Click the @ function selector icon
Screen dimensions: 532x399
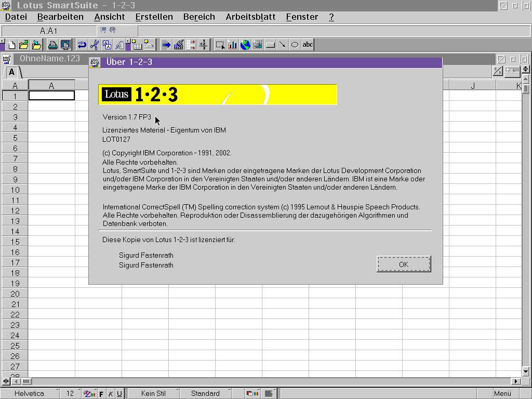click(x=113, y=30)
